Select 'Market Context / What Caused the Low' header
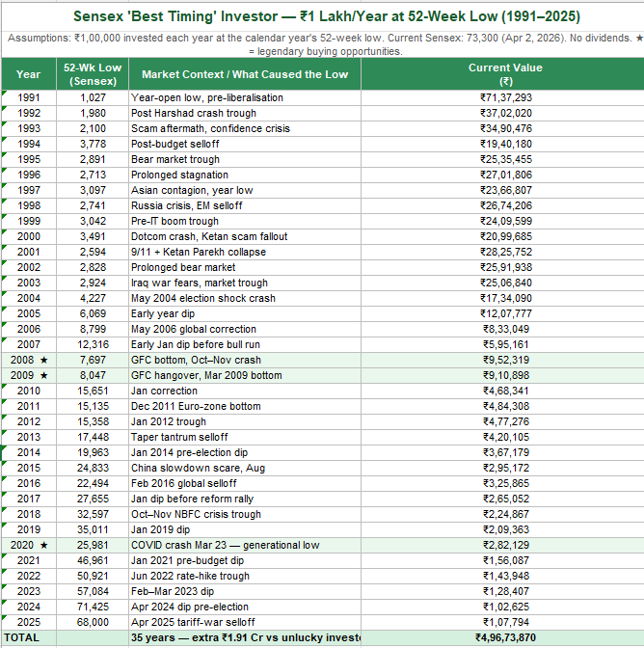The image size is (644, 648). pos(245,74)
